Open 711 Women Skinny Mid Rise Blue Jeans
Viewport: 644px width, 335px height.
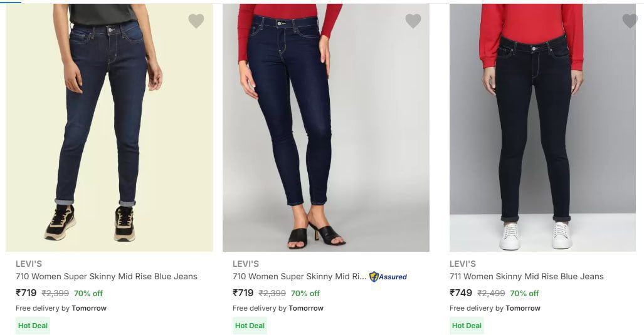coord(526,277)
